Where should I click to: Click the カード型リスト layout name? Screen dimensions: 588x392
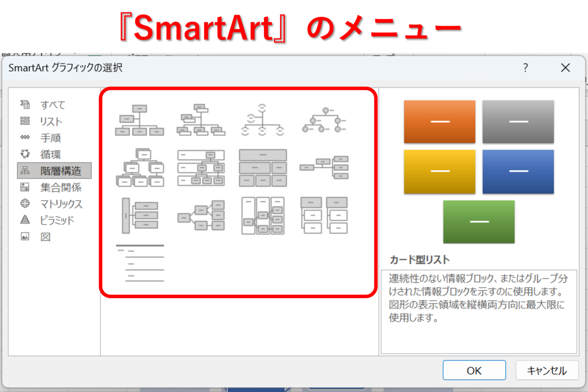point(420,259)
